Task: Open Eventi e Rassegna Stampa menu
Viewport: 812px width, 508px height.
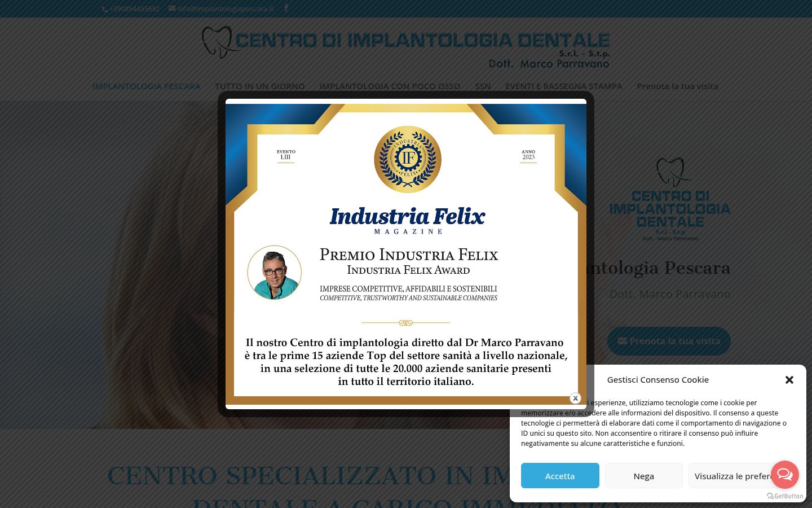Action: (x=563, y=86)
